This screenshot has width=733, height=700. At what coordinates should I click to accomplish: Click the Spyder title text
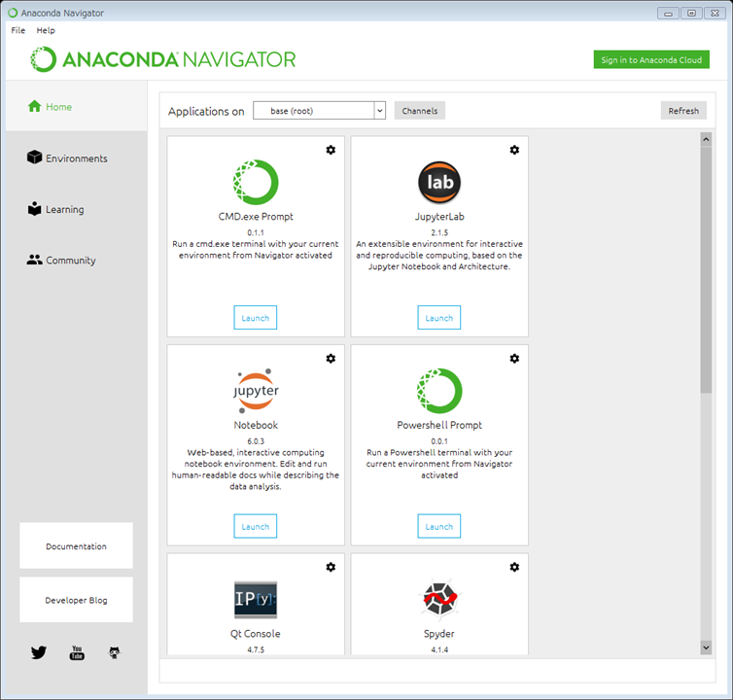pos(439,634)
